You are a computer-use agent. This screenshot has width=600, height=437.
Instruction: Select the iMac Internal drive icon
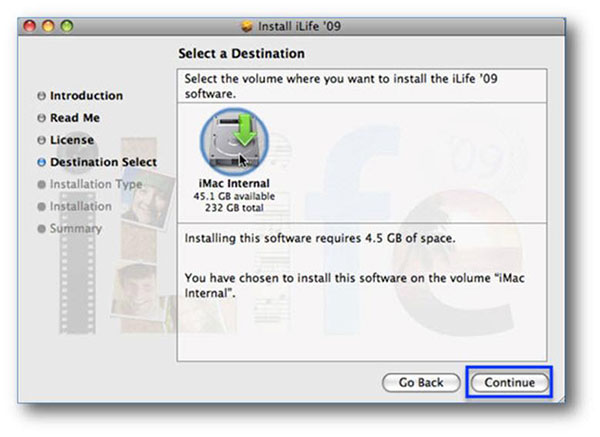(234, 142)
